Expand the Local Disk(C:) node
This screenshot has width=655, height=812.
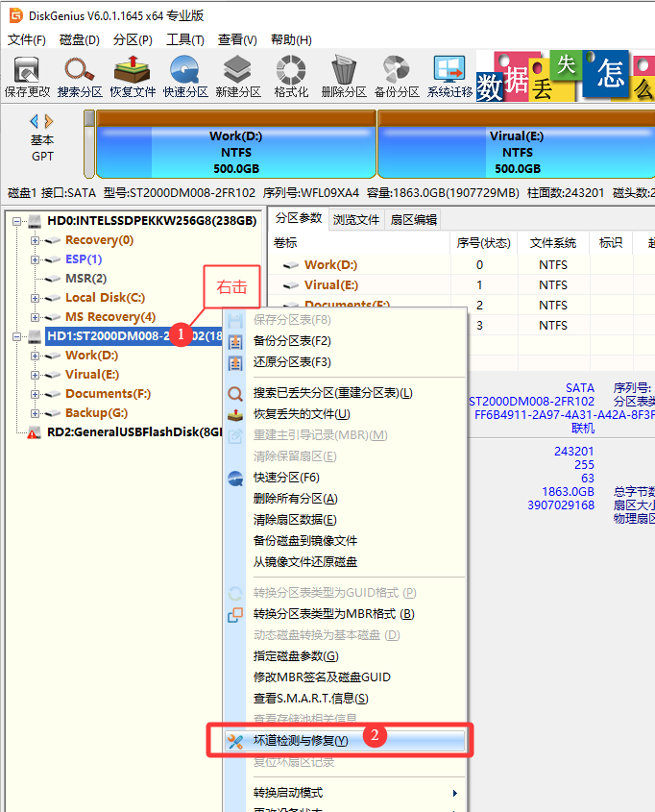coord(35,298)
